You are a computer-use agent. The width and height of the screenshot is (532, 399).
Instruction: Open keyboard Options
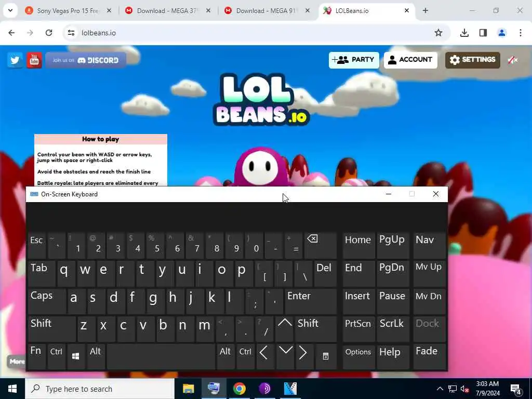[358, 356]
